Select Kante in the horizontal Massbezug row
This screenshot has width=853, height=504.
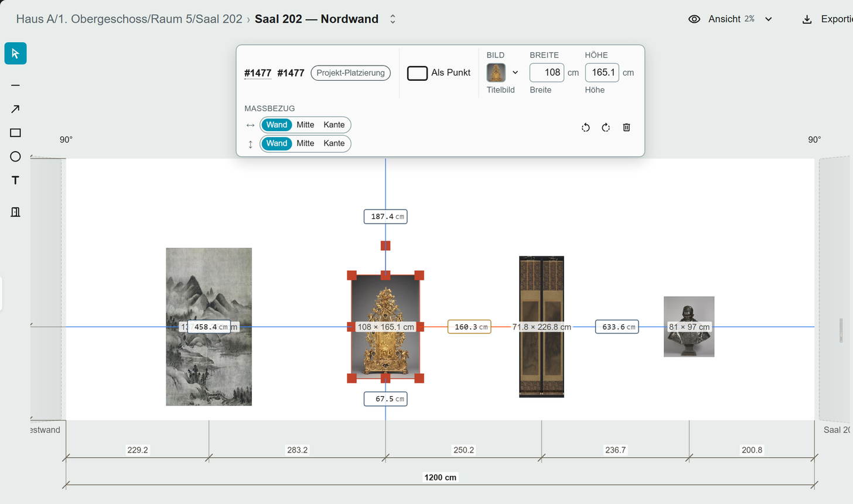pyautogui.click(x=334, y=125)
